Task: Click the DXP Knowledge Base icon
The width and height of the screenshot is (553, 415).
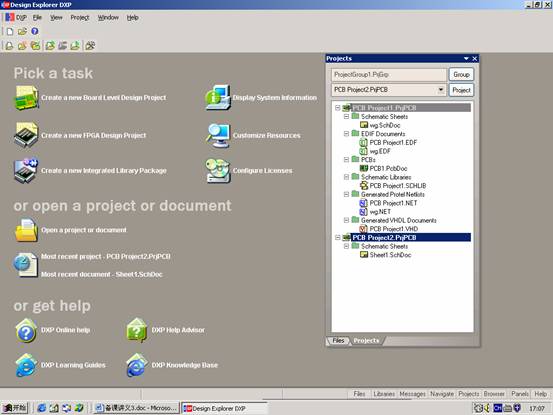Action: tap(137, 365)
